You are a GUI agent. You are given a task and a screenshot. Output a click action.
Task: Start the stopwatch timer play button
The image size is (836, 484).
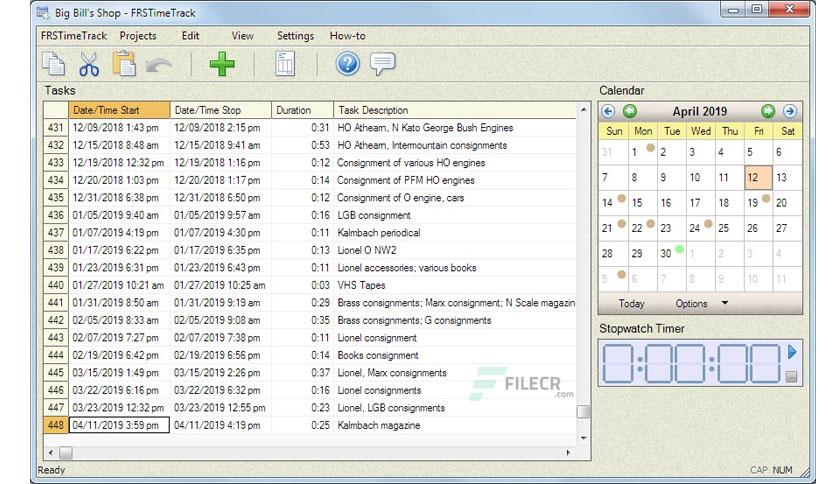(792, 352)
